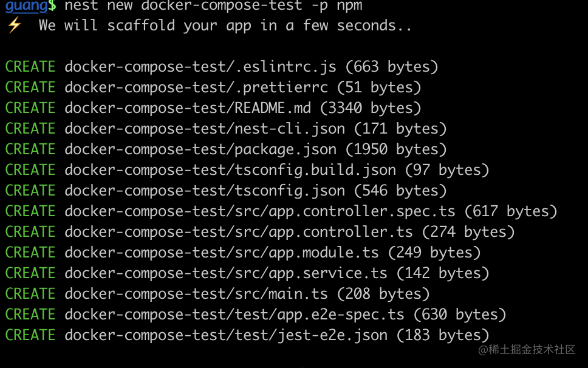Click the nest-cli.json file path

pos(205,129)
